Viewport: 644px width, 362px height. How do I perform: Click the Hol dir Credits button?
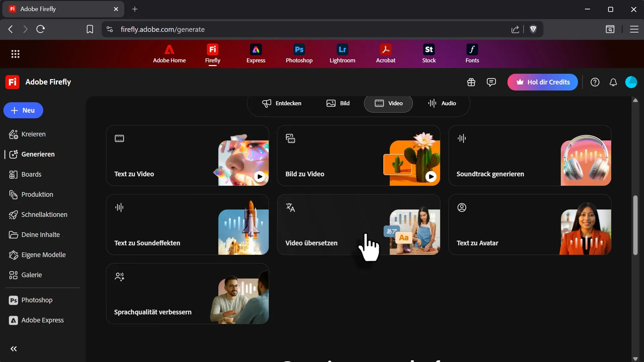coord(542,82)
